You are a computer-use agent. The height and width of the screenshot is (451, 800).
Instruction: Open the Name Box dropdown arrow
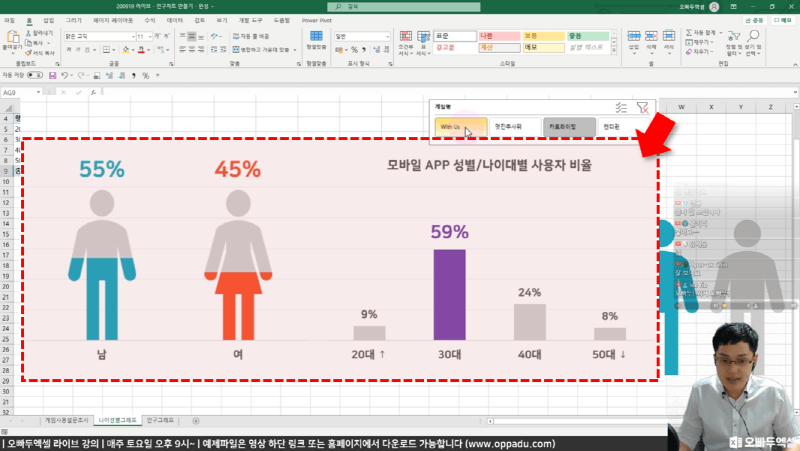point(38,92)
